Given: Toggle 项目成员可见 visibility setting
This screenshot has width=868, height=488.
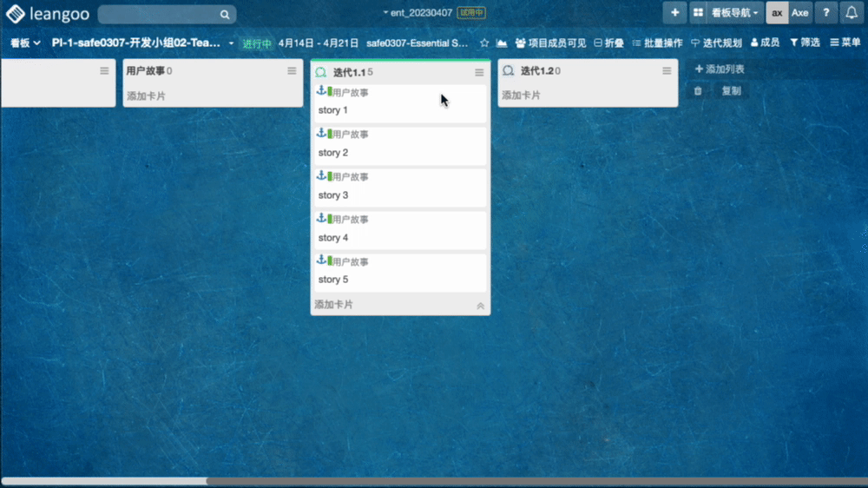Looking at the screenshot, I should (550, 43).
